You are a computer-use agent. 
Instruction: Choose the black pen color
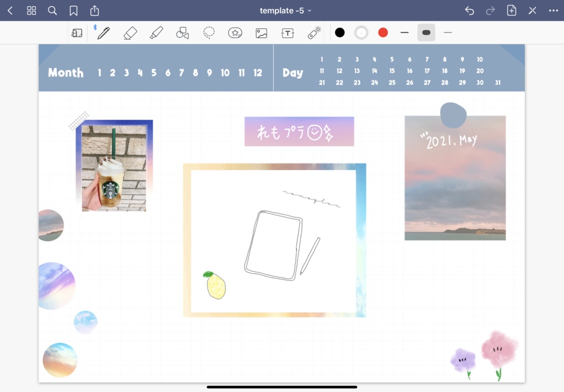tap(340, 32)
